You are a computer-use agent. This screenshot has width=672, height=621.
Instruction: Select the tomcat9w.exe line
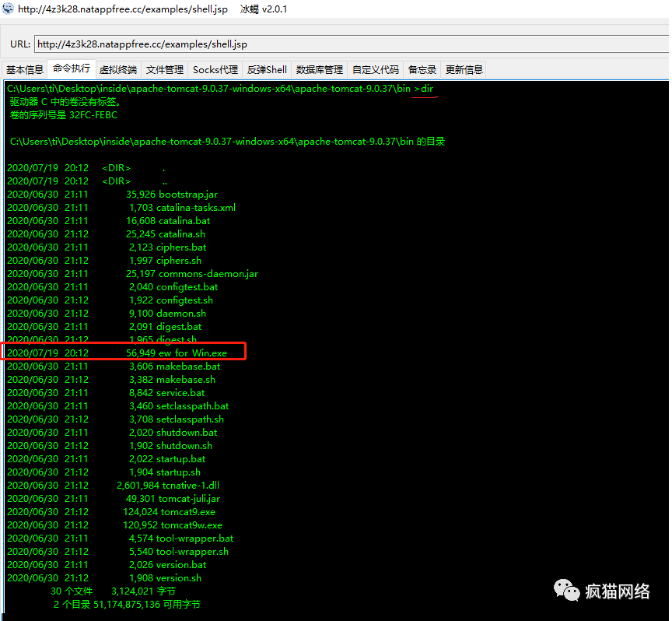(x=114, y=525)
